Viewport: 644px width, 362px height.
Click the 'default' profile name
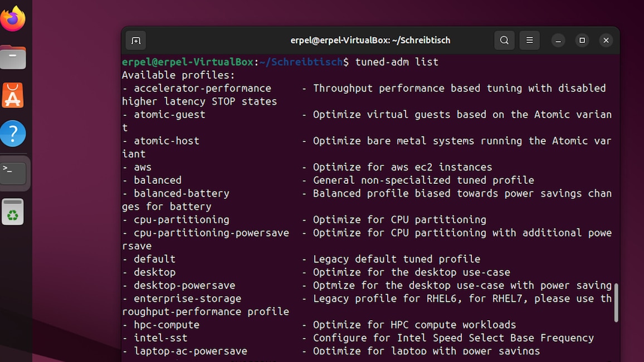tap(154, 259)
